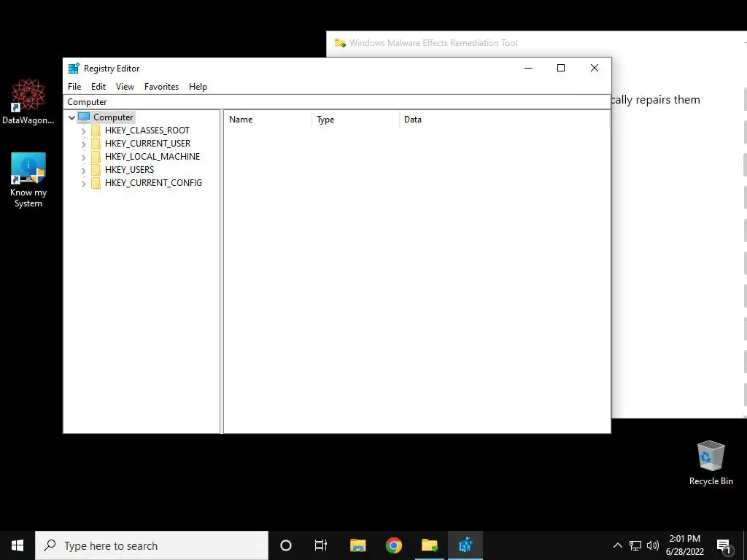Click the volume speaker icon in the tray

click(x=653, y=545)
